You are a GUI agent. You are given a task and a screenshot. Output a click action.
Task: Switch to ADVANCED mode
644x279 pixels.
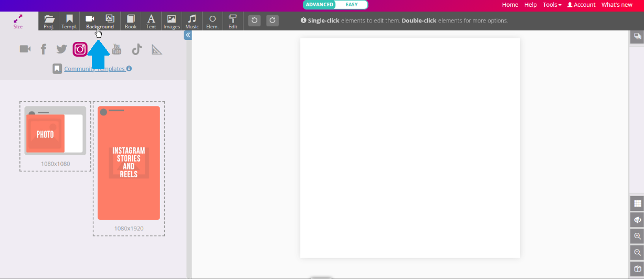click(x=320, y=5)
